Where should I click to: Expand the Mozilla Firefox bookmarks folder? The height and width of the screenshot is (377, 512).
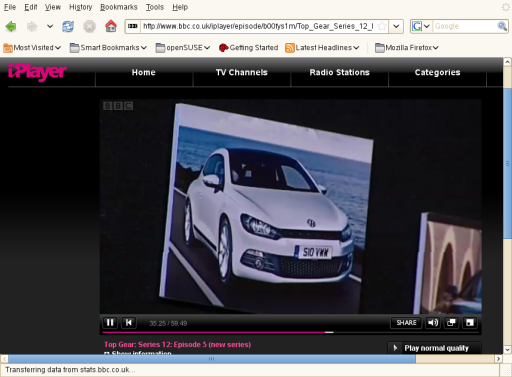tap(406, 48)
